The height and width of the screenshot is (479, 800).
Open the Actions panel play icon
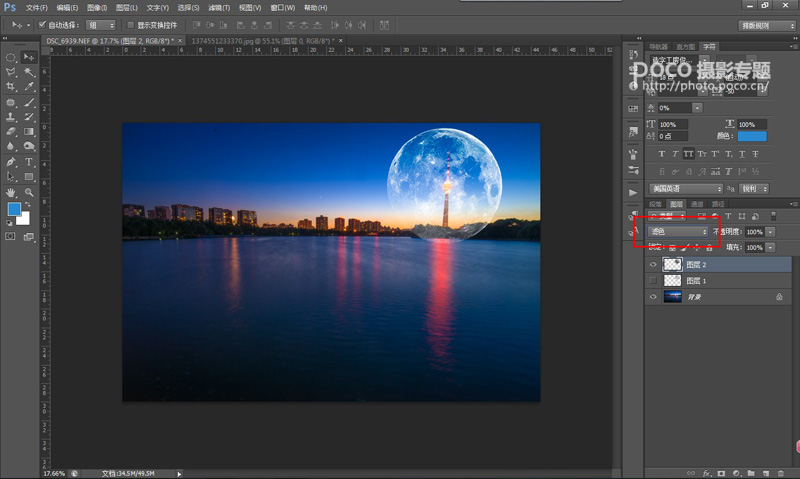tap(633, 192)
